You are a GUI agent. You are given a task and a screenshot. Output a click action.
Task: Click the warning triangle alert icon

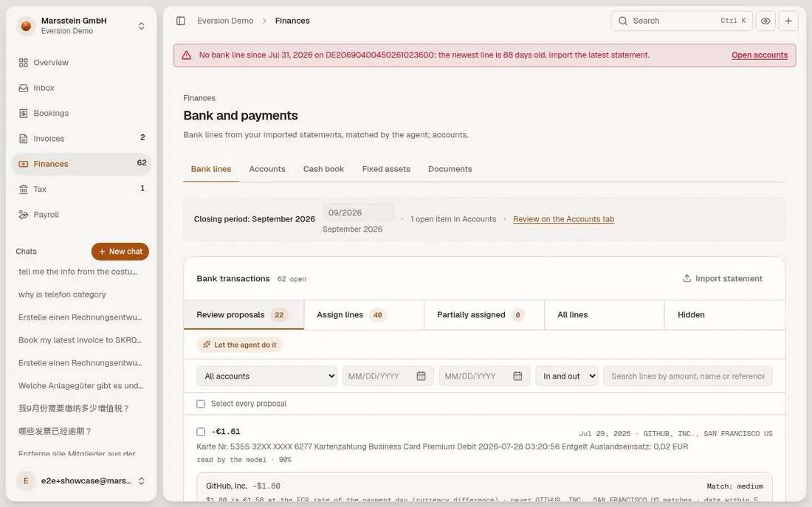187,55
